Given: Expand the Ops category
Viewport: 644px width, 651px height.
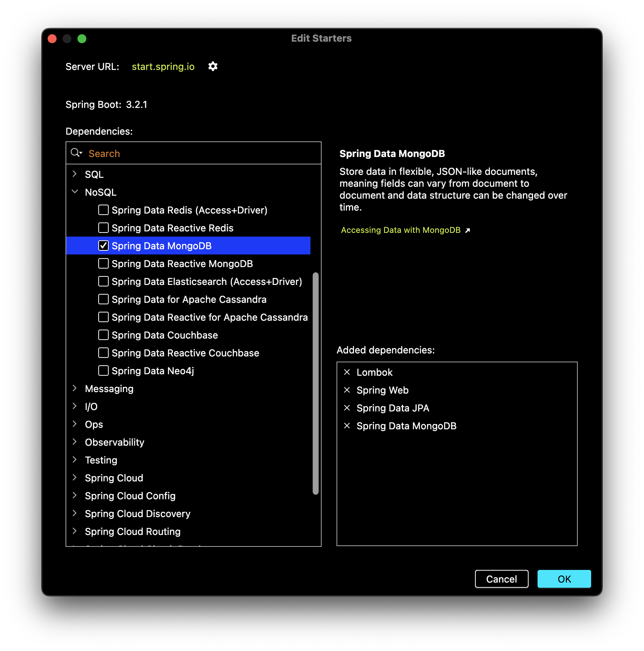Looking at the screenshot, I should tap(74, 424).
